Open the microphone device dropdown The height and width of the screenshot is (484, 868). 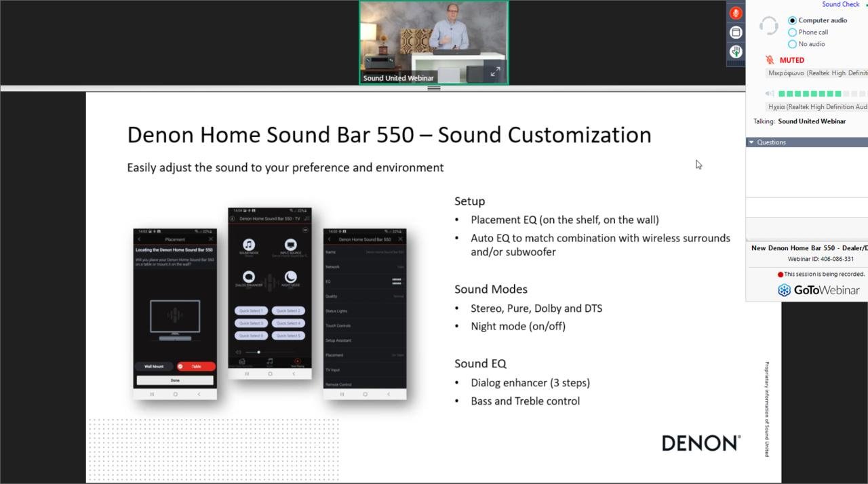pyautogui.click(x=816, y=73)
